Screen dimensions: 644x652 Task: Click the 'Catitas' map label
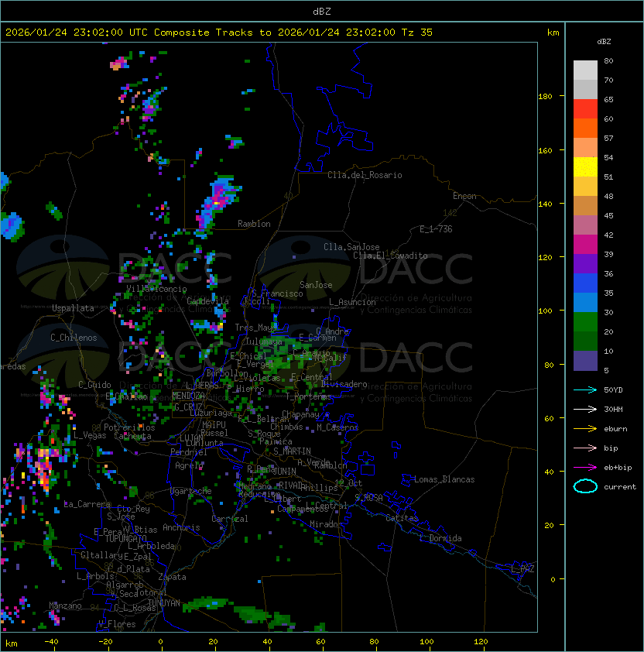[402, 518]
